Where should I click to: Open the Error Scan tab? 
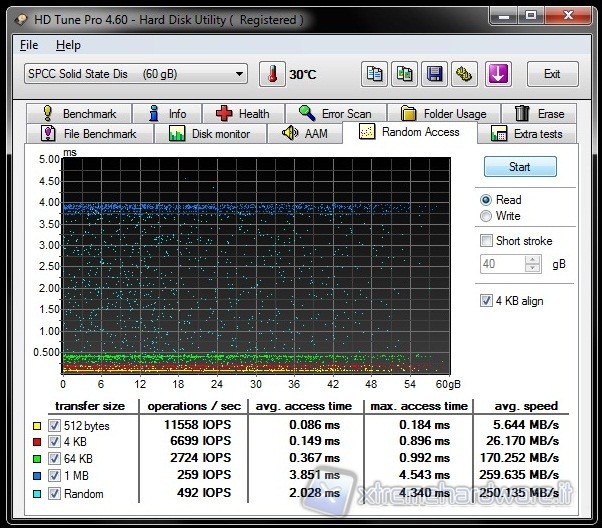click(335, 114)
